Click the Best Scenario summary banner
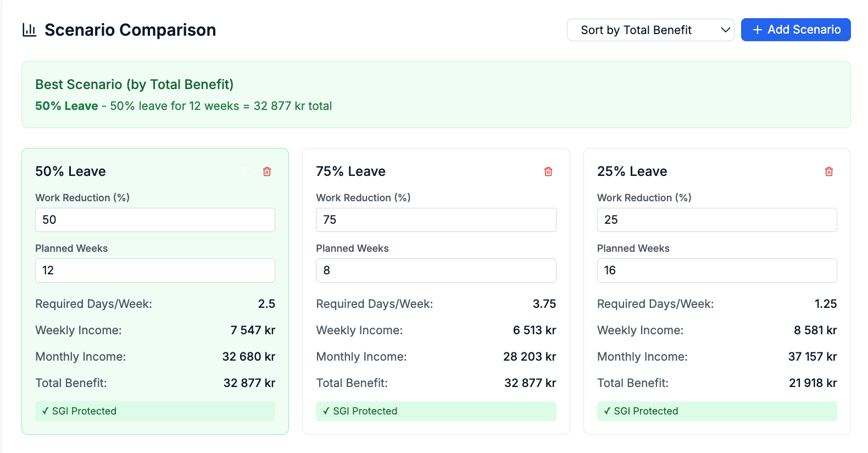Image resolution: width=868 pixels, height=453 pixels. (436, 95)
